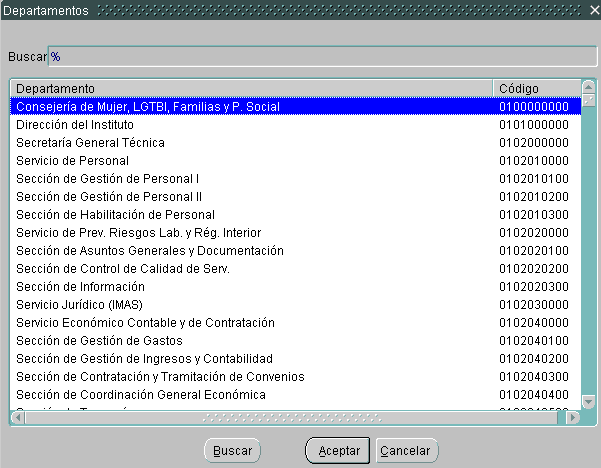Click the Buscar button at bottom
The width and height of the screenshot is (601, 468).
click(x=232, y=451)
